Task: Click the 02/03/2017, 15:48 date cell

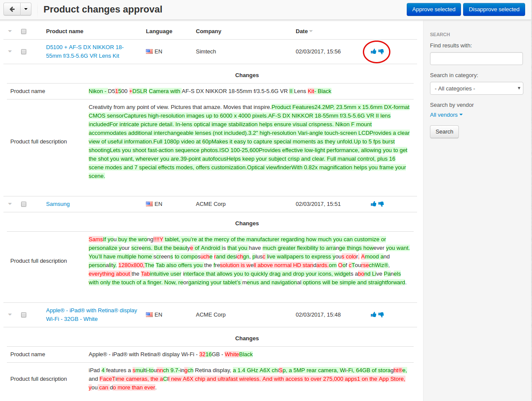Action: tap(318, 315)
